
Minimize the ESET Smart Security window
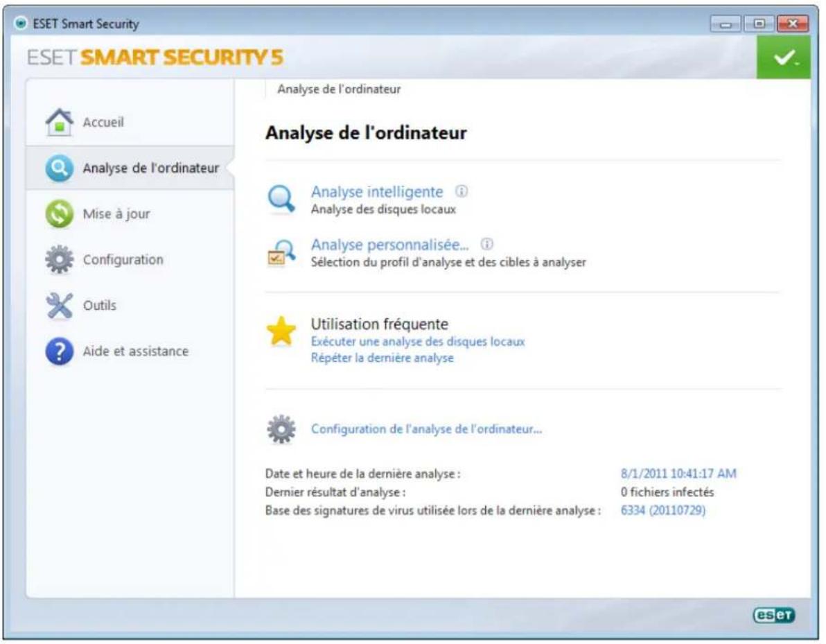(726, 24)
